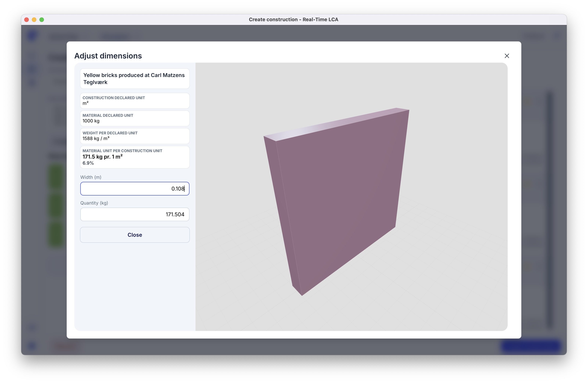Click the Yellow bricks material name card
588x383 pixels.
pos(135,79)
